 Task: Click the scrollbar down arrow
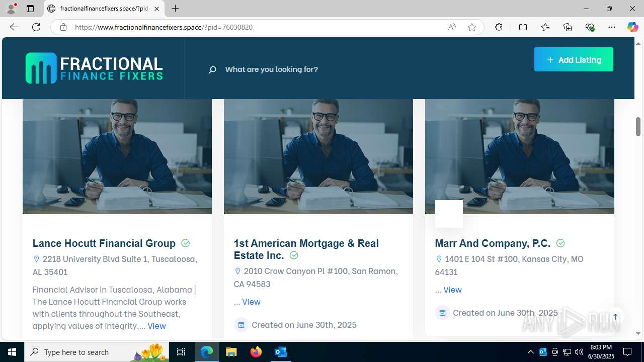pyautogui.click(x=638, y=333)
